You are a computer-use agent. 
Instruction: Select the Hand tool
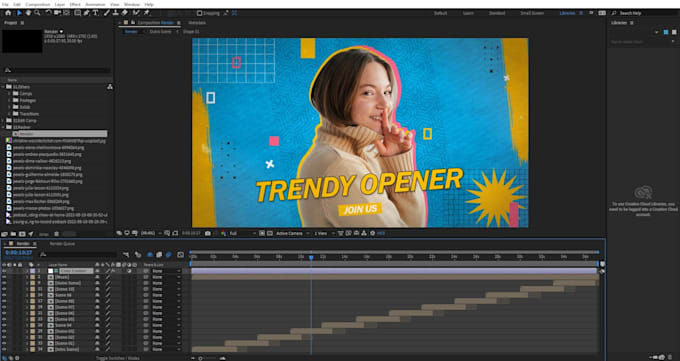28,13
